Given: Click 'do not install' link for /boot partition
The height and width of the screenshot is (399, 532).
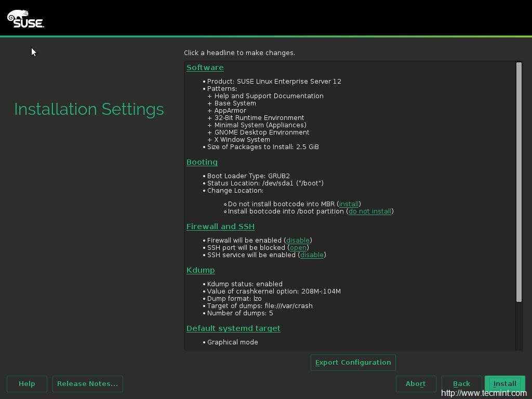Looking at the screenshot, I should pyautogui.click(x=370, y=211).
